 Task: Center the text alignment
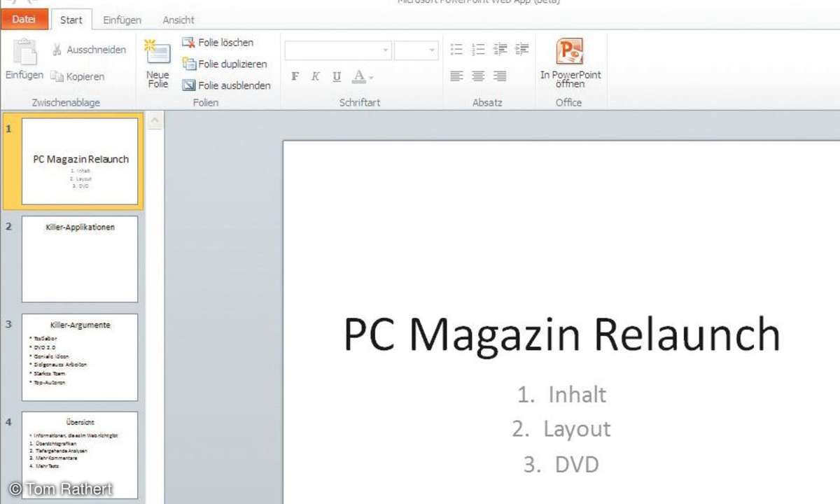coord(478,76)
